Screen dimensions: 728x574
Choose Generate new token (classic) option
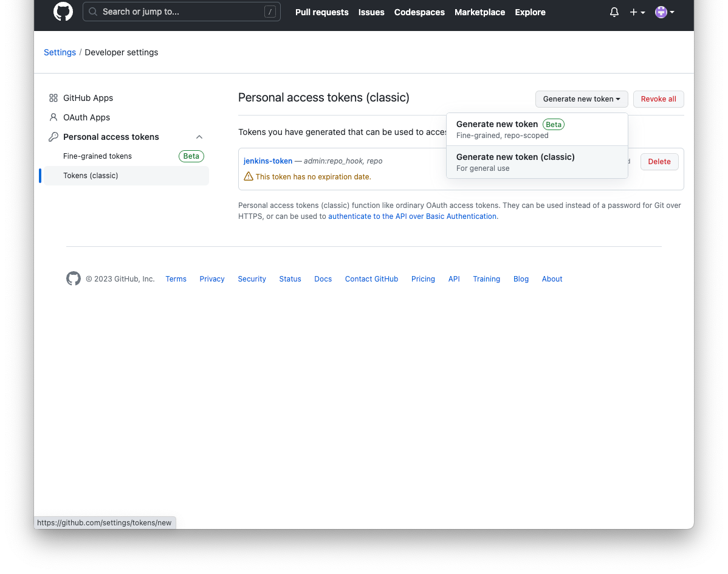tap(537, 162)
